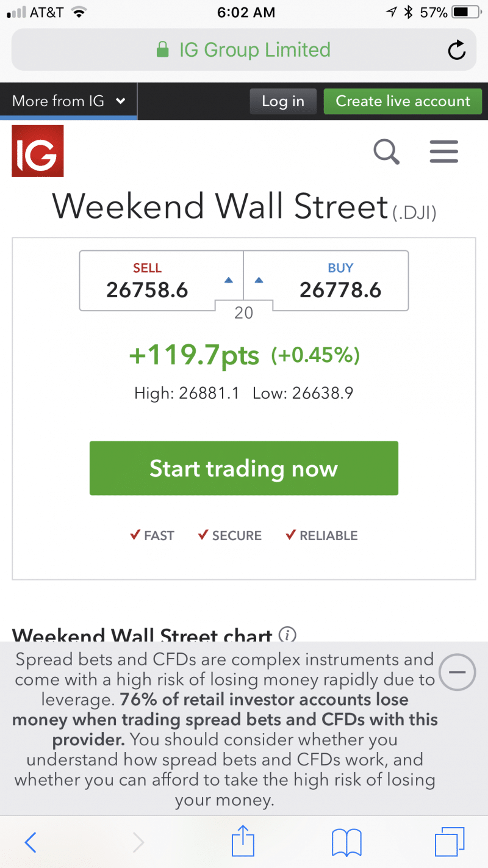Tap the green padlock security icon
488x868 pixels.
162,50
